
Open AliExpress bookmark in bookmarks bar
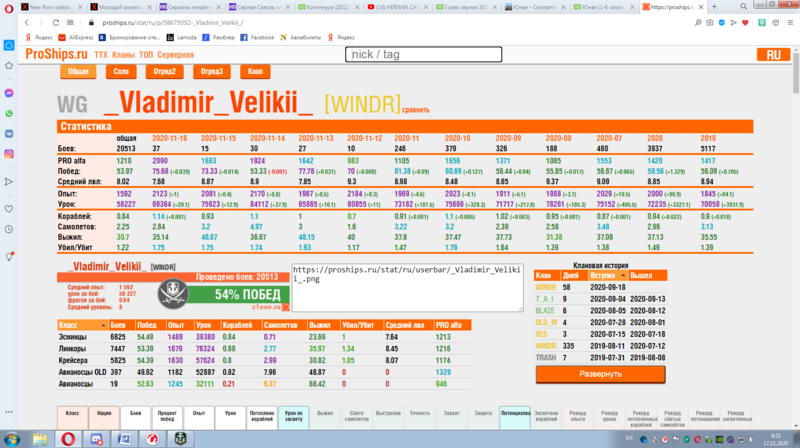(76, 37)
